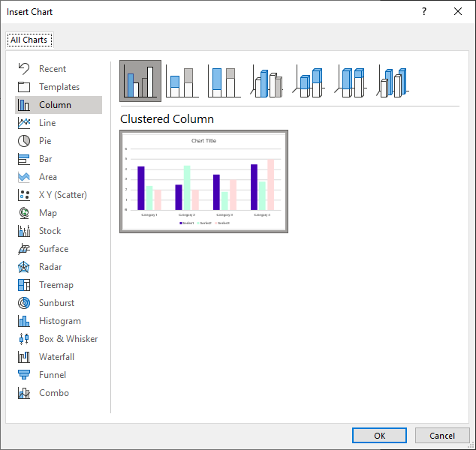
Task: Click the Stock chart icon
Action: (24, 231)
